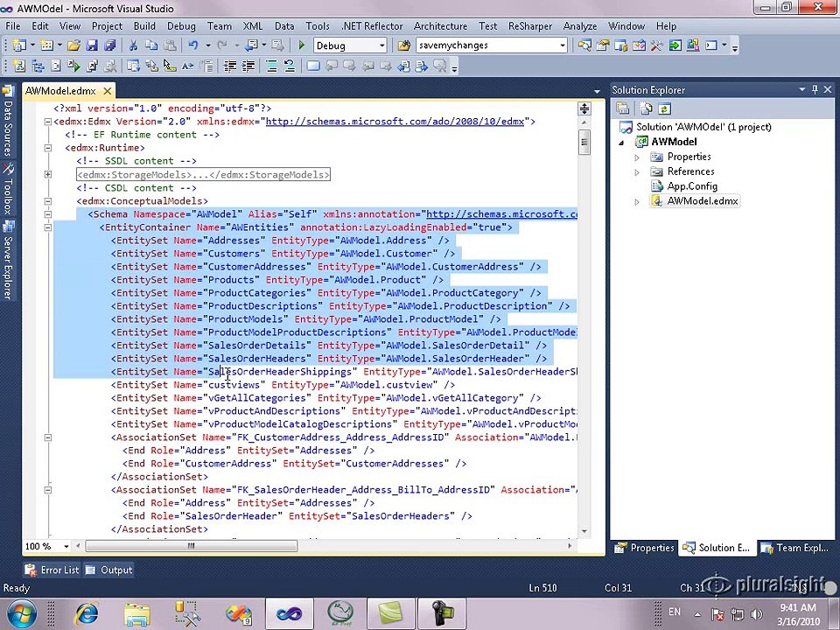Image resolution: width=840 pixels, height=630 pixels.
Task: Open the editor zoom 100 % dropdown
Action: tap(66, 546)
